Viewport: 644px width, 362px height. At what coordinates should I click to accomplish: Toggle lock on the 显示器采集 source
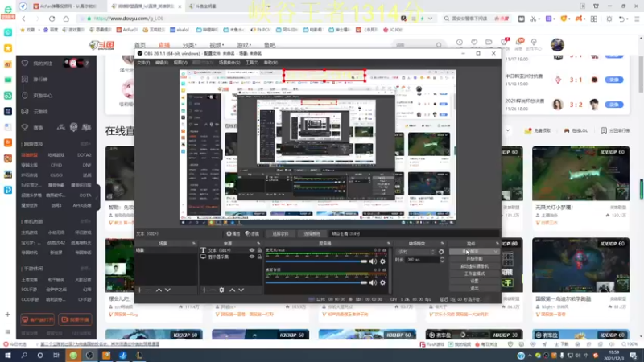coord(259,257)
